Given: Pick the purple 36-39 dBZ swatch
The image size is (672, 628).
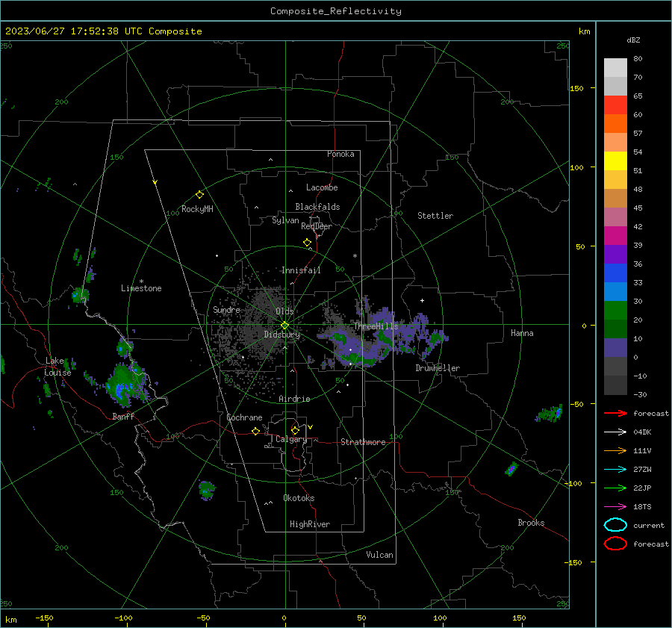Looking at the screenshot, I should (x=615, y=254).
